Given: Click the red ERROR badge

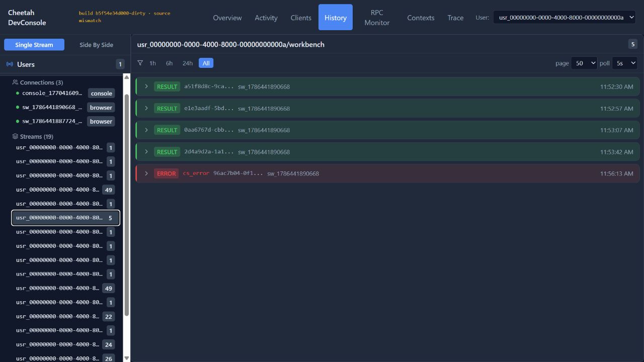Looking at the screenshot, I should (166, 173).
